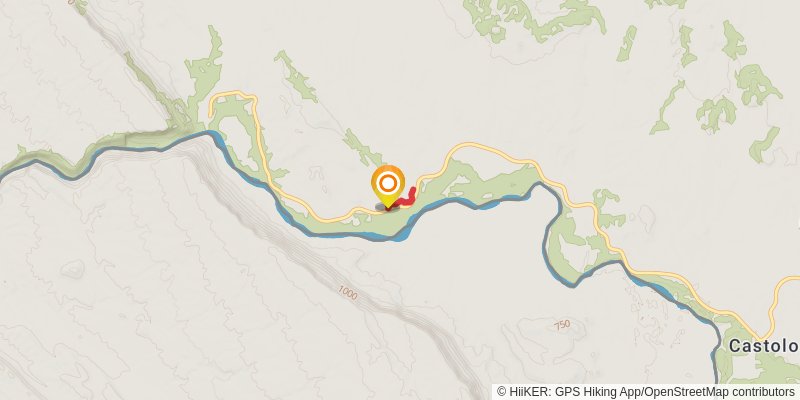Select the red trail route beside the pin
This screenshot has width=800, height=400.
(407, 199)
